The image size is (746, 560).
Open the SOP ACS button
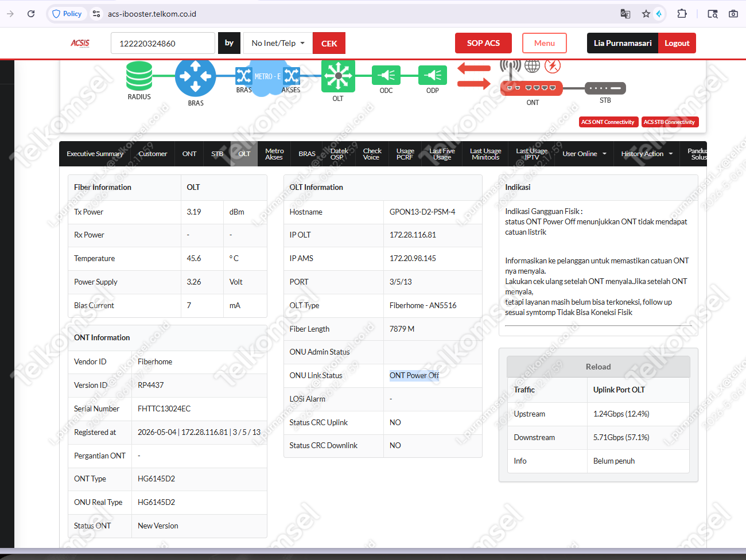(x=483, y=43)
